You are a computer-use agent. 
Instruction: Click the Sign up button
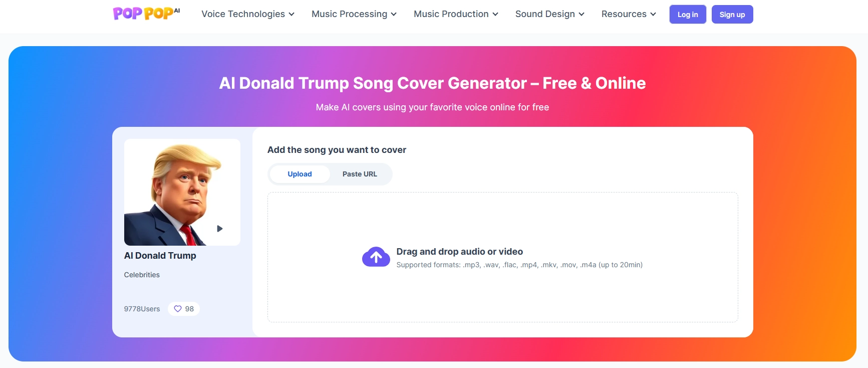[732, 14]
